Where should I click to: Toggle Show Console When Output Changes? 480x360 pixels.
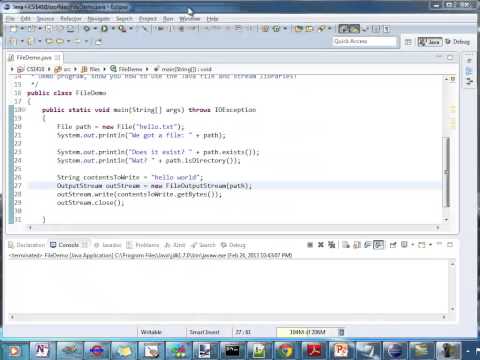(x=379, y=245)
